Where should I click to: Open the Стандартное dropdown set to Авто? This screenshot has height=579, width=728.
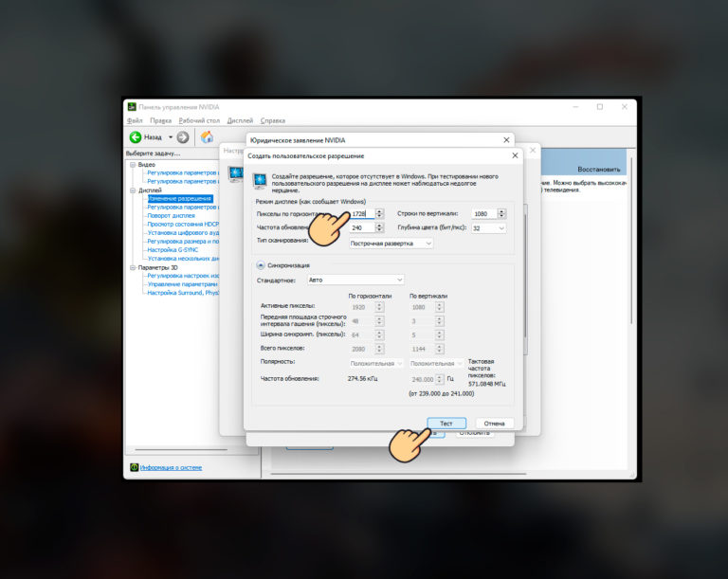coord(355,280)
